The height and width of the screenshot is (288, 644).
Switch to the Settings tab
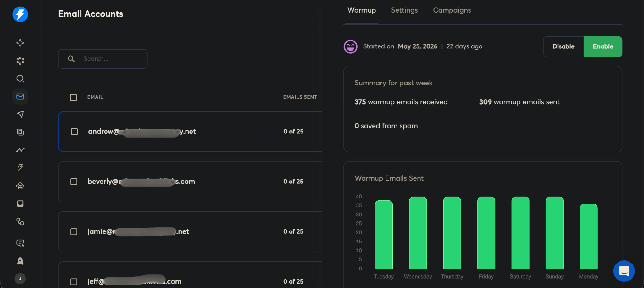(404, 10)
